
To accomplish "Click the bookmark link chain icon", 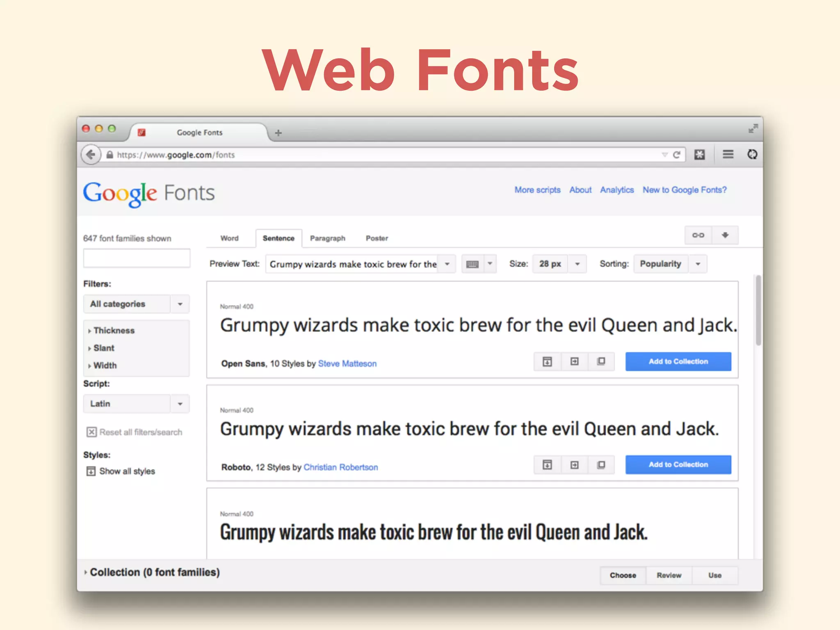I will pyautogui.click(x=698, y=235).
